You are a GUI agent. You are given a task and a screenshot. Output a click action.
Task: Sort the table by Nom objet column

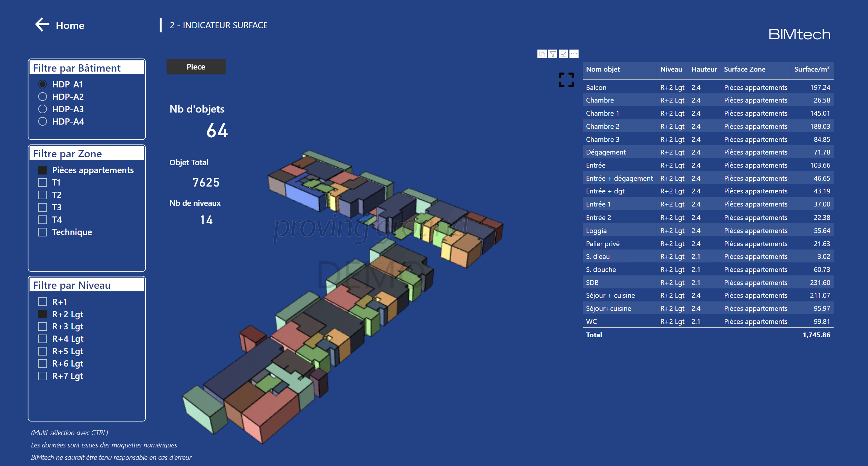pyautogui.click(x=603, y=69)
